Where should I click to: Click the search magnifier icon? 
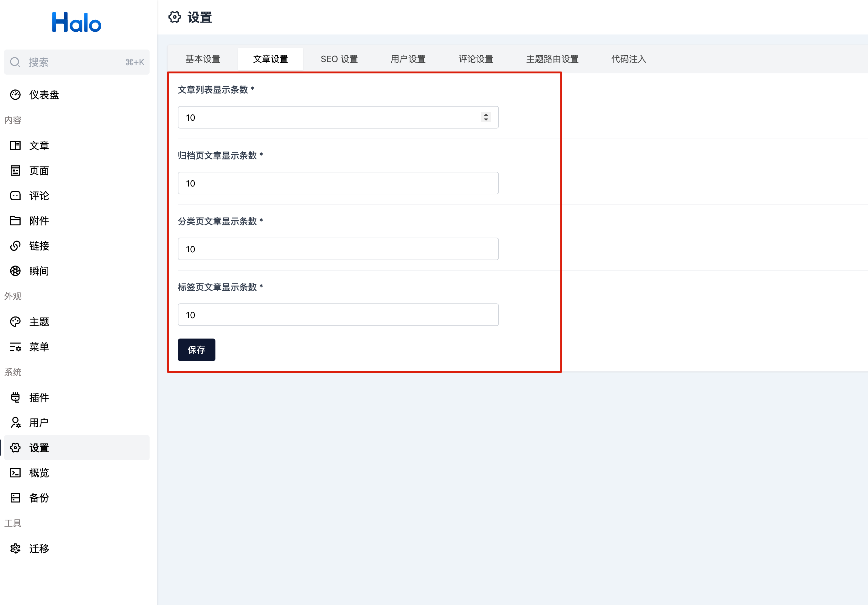click(15, 62)
